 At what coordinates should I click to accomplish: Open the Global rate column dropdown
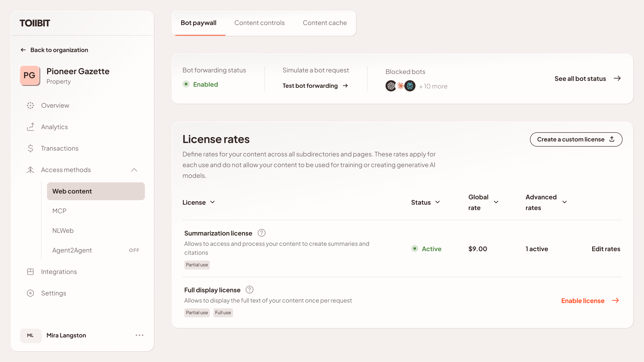click(496, 202)
